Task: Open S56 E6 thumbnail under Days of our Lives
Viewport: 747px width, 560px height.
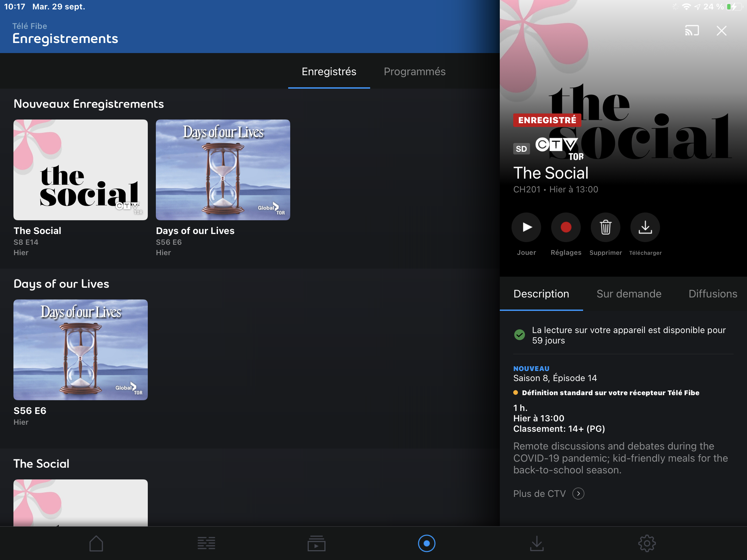Action: (80, 350)
